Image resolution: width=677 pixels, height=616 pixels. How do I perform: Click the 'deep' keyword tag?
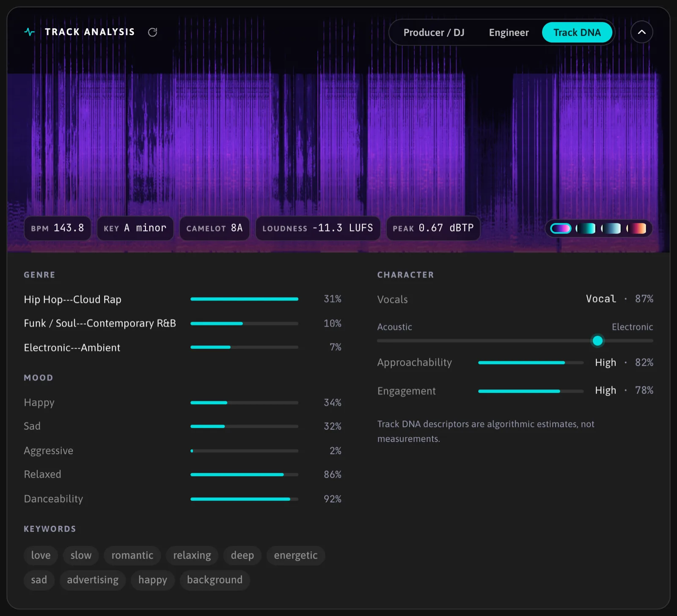pos(242,555)
